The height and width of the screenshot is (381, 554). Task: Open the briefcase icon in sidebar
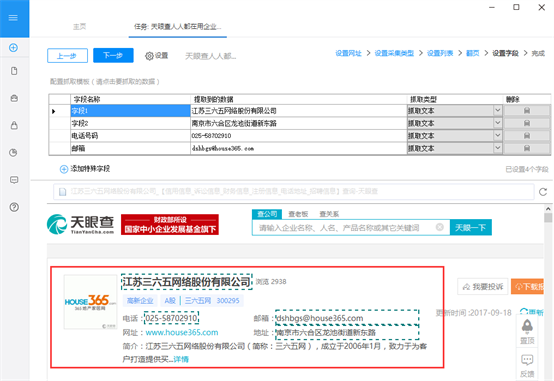tap(14, 98)
